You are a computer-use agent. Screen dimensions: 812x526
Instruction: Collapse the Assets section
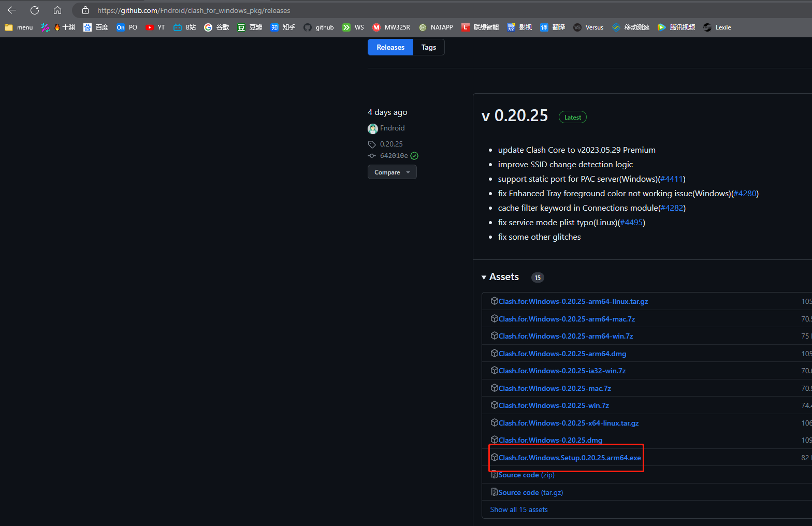coord(500,277)
